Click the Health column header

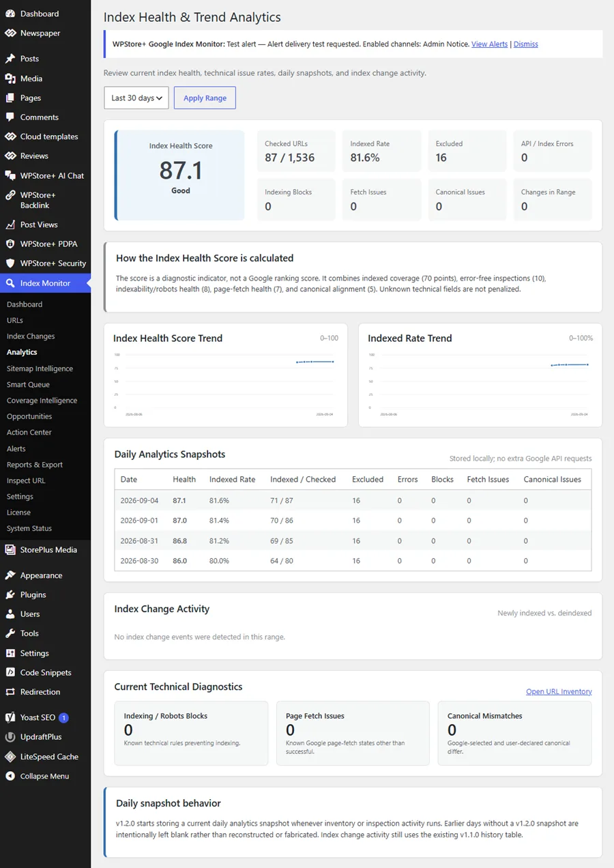tap(184, 480)
